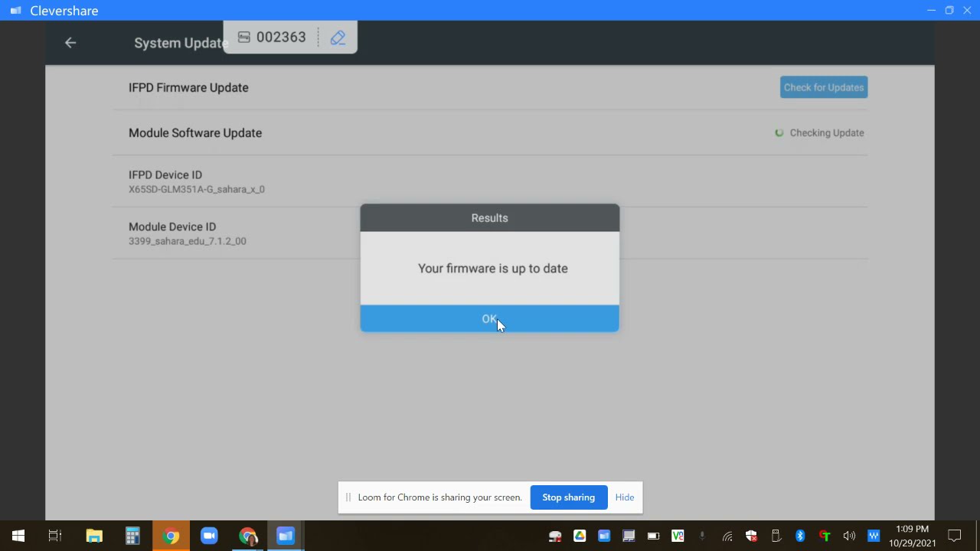Check the battery status icon
Image resolution: width=980 pixels, height=551 pixels.
pyautogui.click(x=653, y=536)
